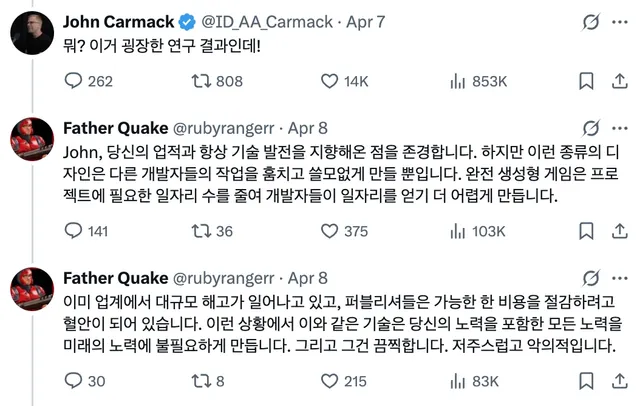Click Grok icon on John Carmack's tweet
Image resolution: width=640 pixels, height=406 pixels.
pyautogui.click(x=589, y=20)
